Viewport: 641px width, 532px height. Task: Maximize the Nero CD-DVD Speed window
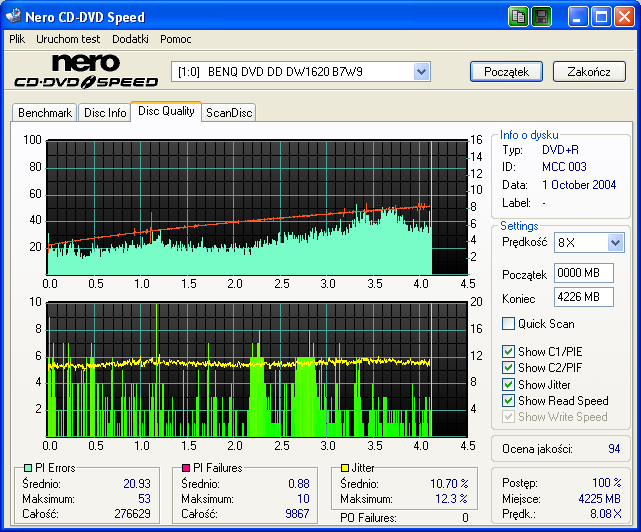coord(601,17)
